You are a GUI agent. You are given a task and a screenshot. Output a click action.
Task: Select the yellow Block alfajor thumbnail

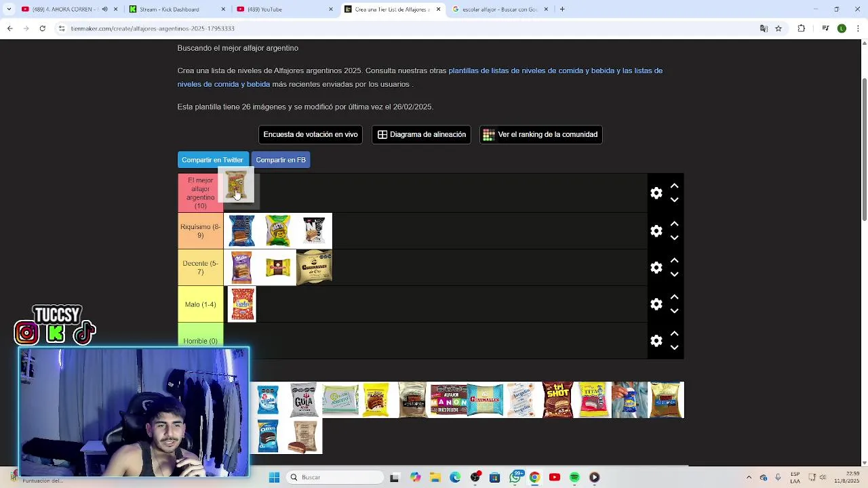pos(376,400)
